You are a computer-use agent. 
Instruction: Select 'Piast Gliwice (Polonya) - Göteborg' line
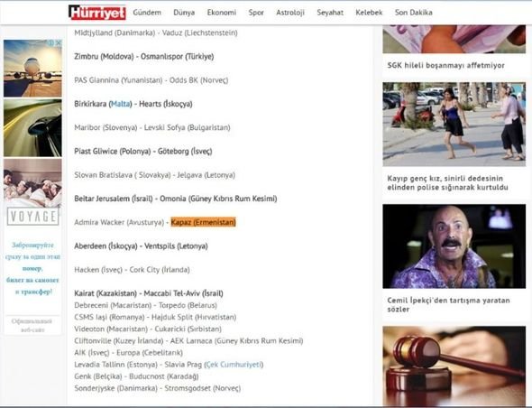coord(143,151)
